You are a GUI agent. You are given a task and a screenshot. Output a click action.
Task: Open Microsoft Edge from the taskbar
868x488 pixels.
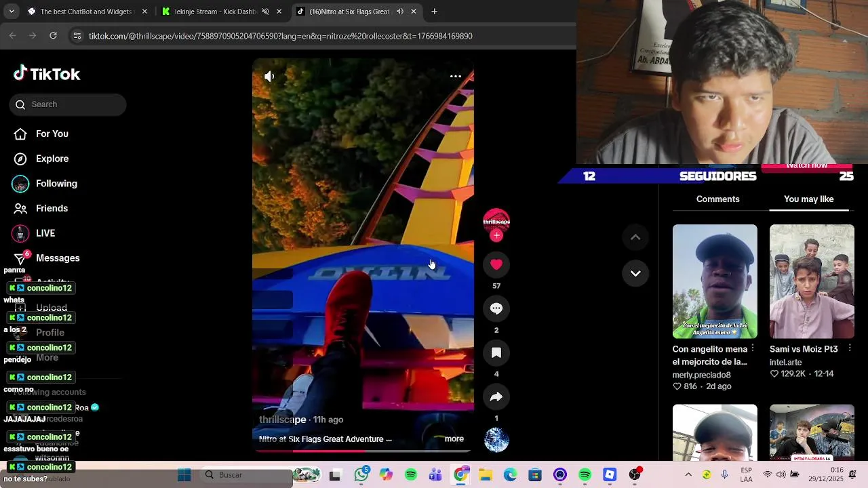point(511,475)
